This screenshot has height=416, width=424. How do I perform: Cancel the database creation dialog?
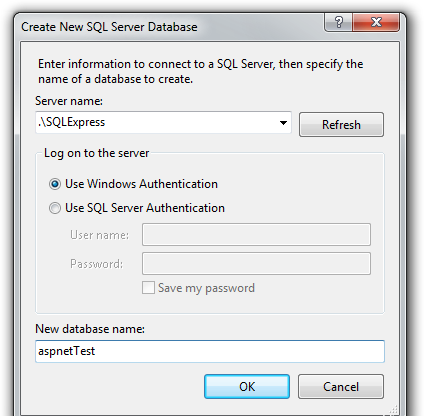coord(341,387)
